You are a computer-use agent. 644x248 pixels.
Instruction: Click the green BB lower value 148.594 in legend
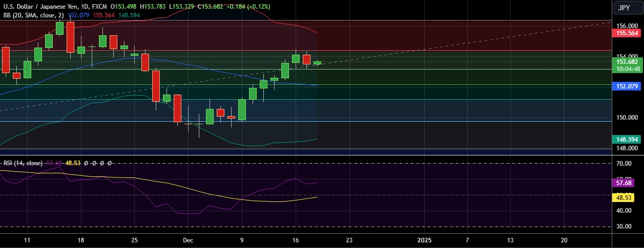pos(129,16)
